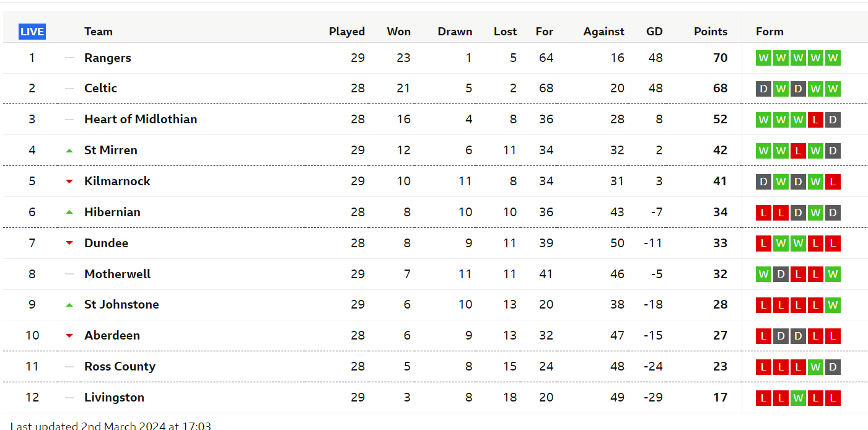Click the blue LIVE badge
The height and width of the screenshot is (430, 868).
[32, 32]
